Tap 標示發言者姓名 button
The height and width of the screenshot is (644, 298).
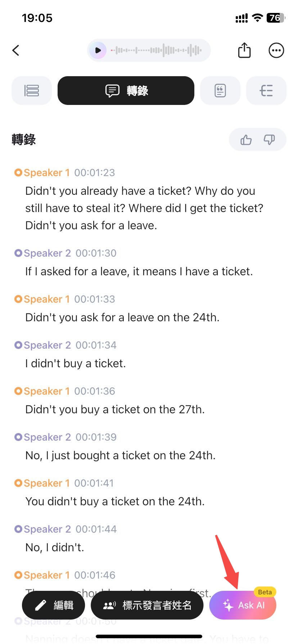click(x=147, y=605)
